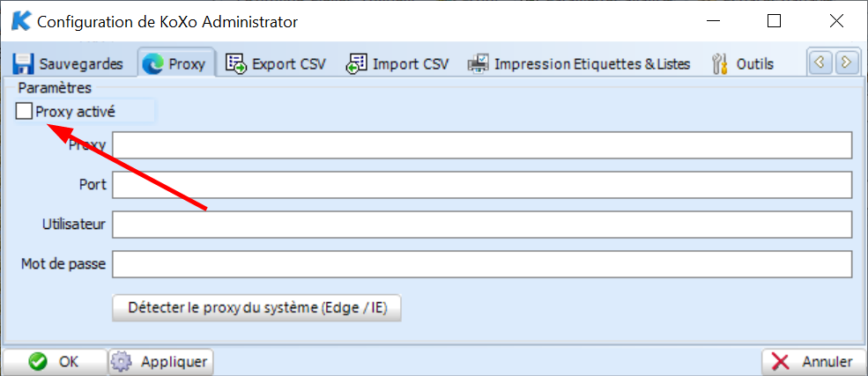Image resolution: width=868 pixels, height=376 pixels.
Task: Show previous tabs with left arrow
Action: (x=820, y=63)
